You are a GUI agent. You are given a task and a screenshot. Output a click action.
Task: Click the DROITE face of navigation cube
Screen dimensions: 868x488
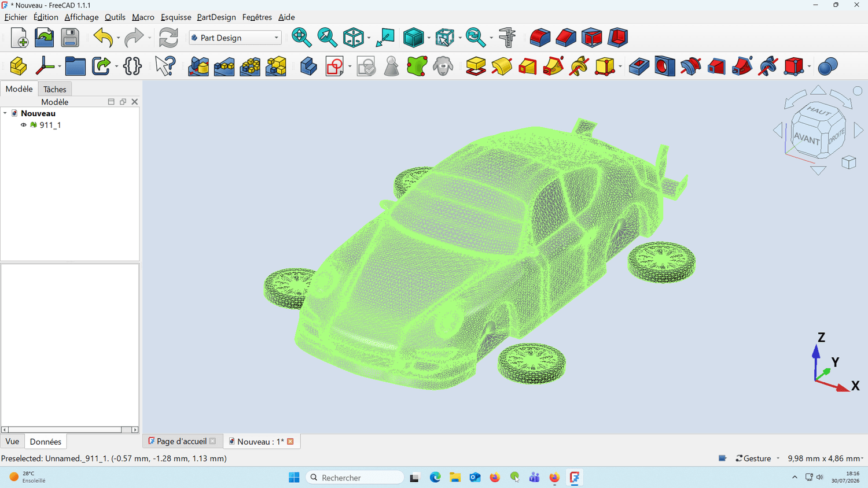(x=836, y=137)
